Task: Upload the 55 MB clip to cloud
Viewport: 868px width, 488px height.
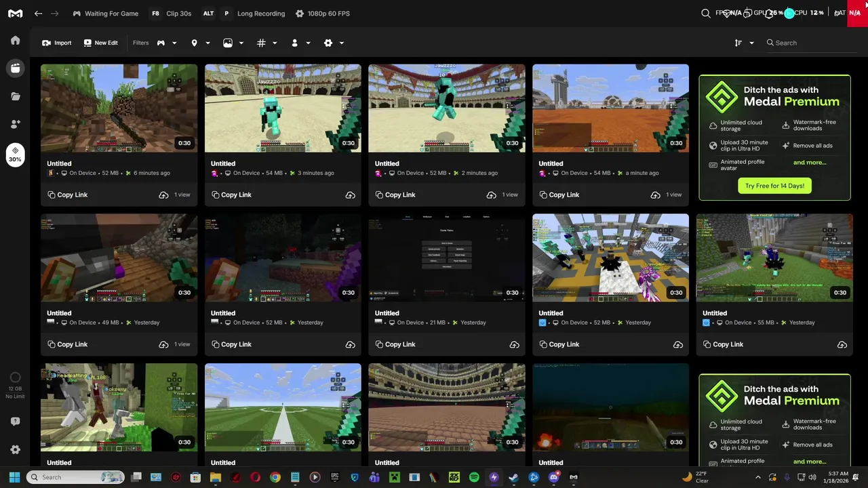Action: (842, 345)
